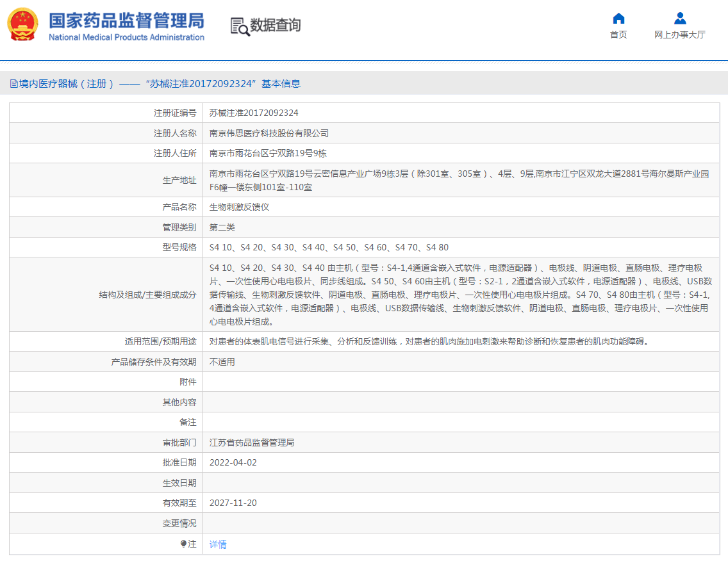Open the 详情 link

point(219,544)
